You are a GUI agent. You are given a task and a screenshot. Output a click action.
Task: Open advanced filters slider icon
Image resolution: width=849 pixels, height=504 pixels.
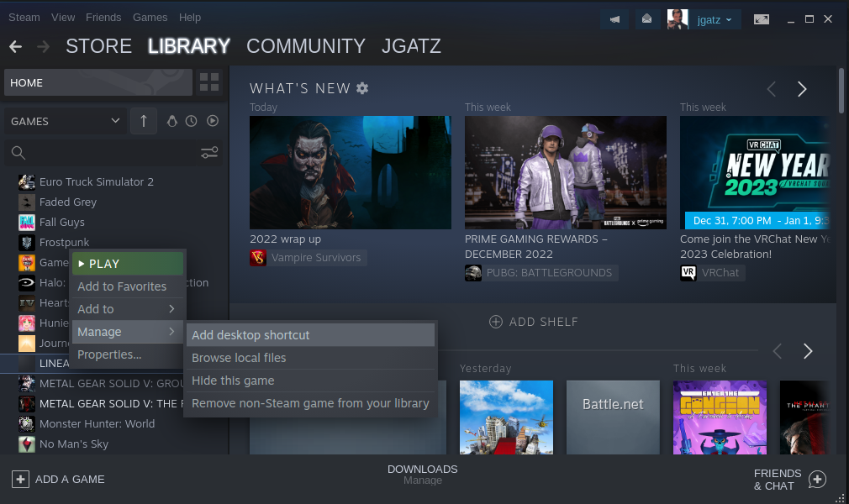(x=209, y=153)
